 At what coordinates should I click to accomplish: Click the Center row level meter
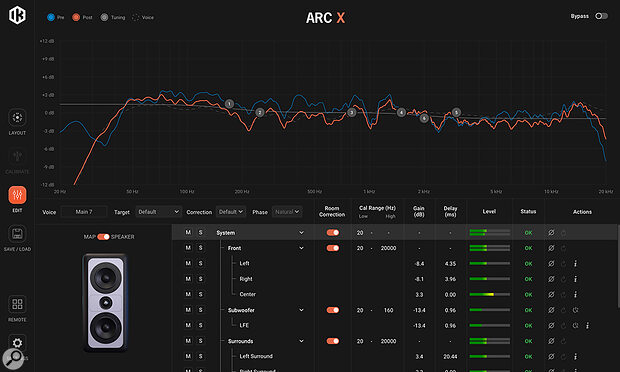pos(489,295)
